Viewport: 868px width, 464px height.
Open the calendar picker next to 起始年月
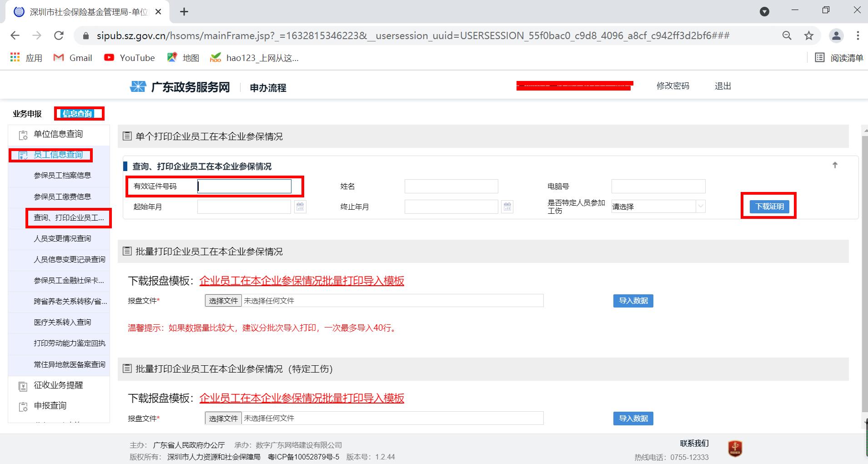300,206
